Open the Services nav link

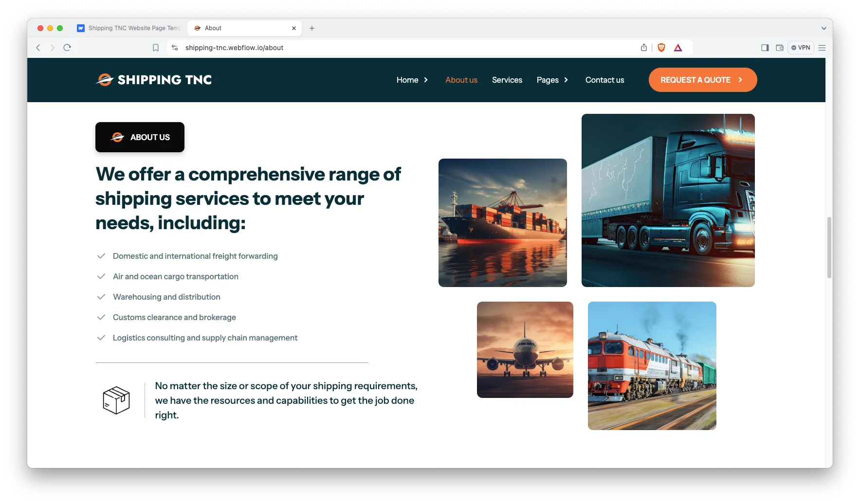click(x=507, y=80)
